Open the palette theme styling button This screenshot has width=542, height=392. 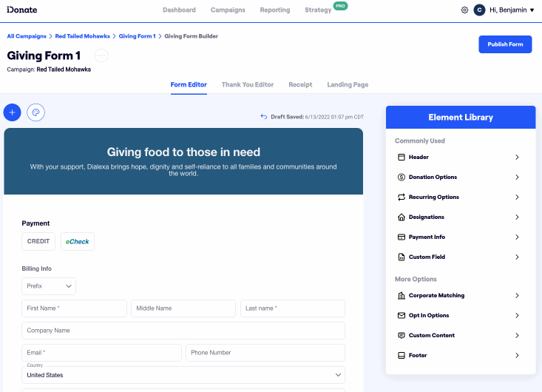point(35,112)
